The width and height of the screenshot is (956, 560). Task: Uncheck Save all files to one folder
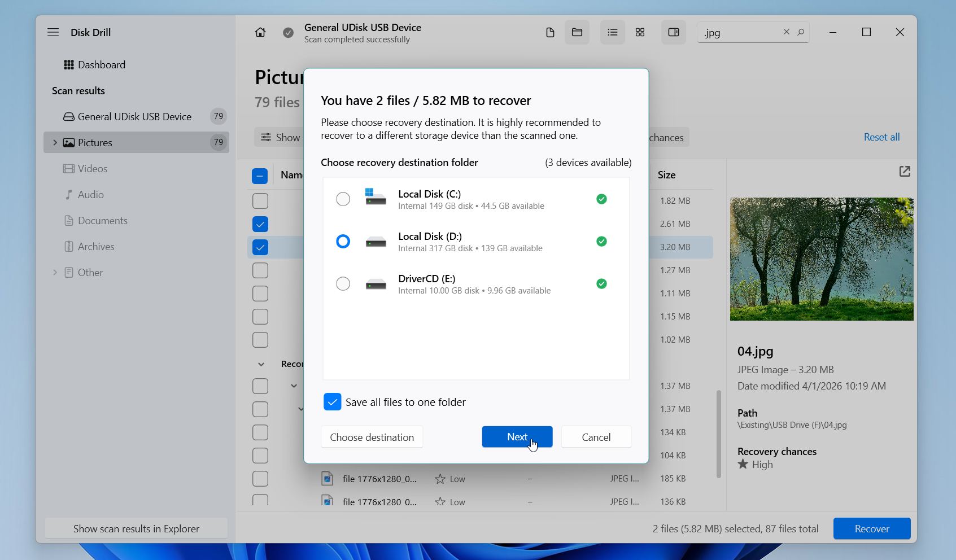(x=333, y=401)
